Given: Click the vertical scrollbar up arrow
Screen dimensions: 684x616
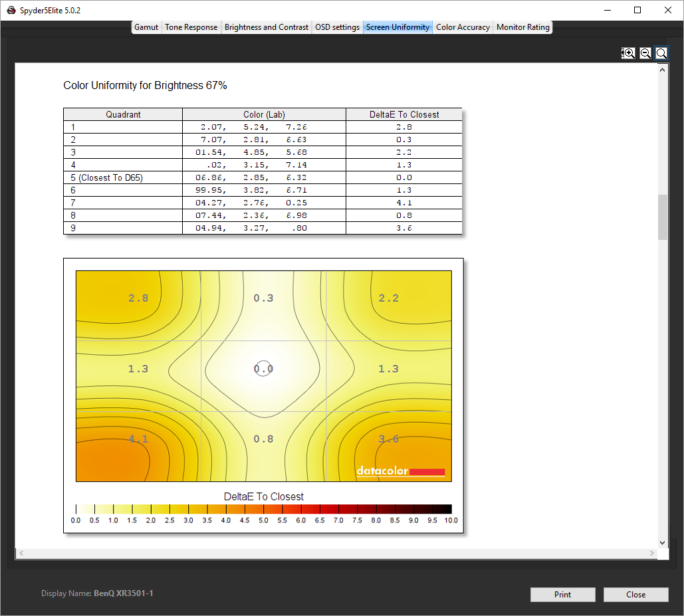Looking at the screenshot, I should click(662, 70).
